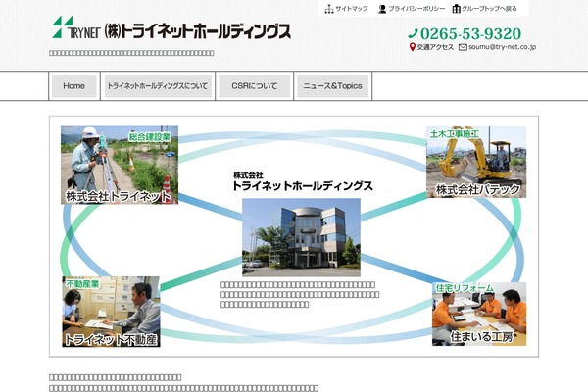Open the サイトマップ link

pos(352,9)
